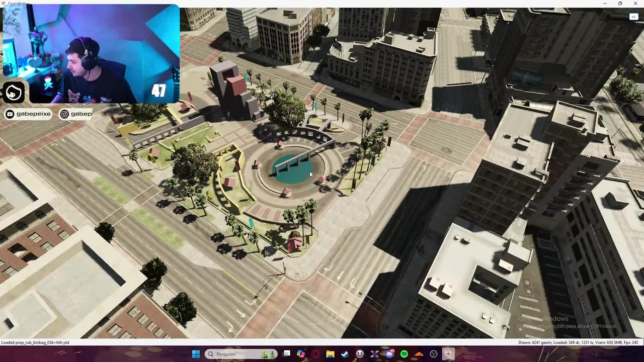The height and width of the screenshot is (362, 644).
Task: Open the Opera browser taskbar icon
Action: pos(315,354)
